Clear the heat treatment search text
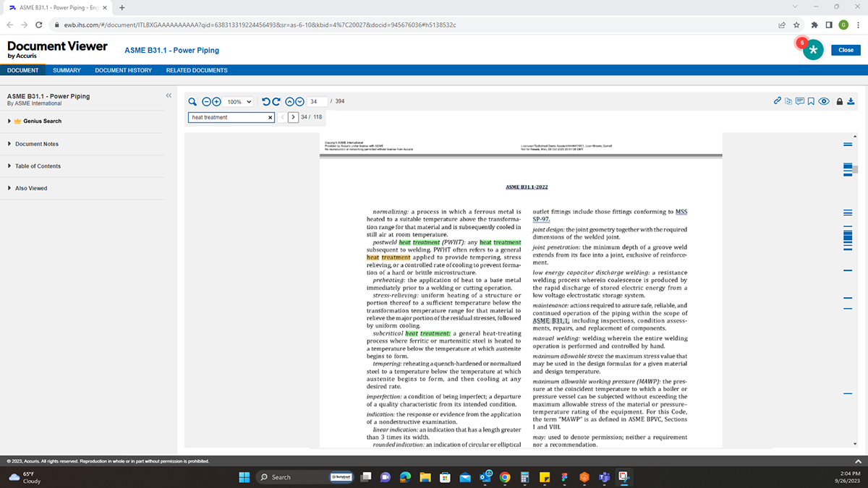The width and height of the screenshot is (868, 488). click(271, 117)
